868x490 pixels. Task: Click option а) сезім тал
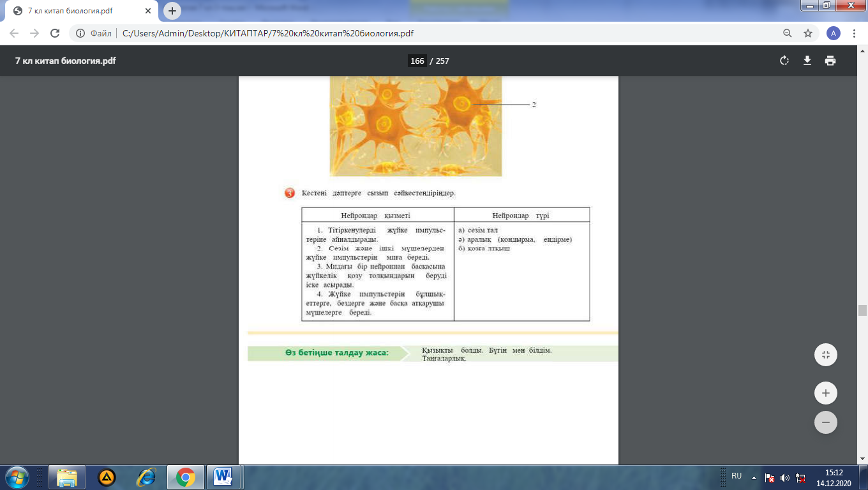click(478, 230)
